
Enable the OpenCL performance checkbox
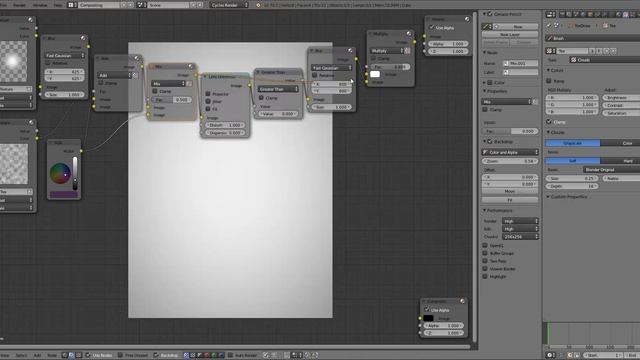[x=485, y=245]
